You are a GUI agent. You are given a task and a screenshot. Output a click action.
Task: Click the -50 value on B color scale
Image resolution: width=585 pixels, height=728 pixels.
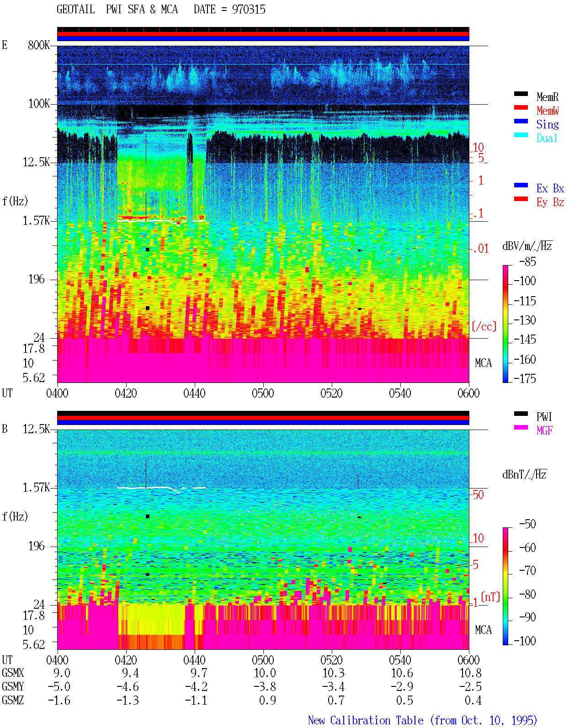[527, 524]
